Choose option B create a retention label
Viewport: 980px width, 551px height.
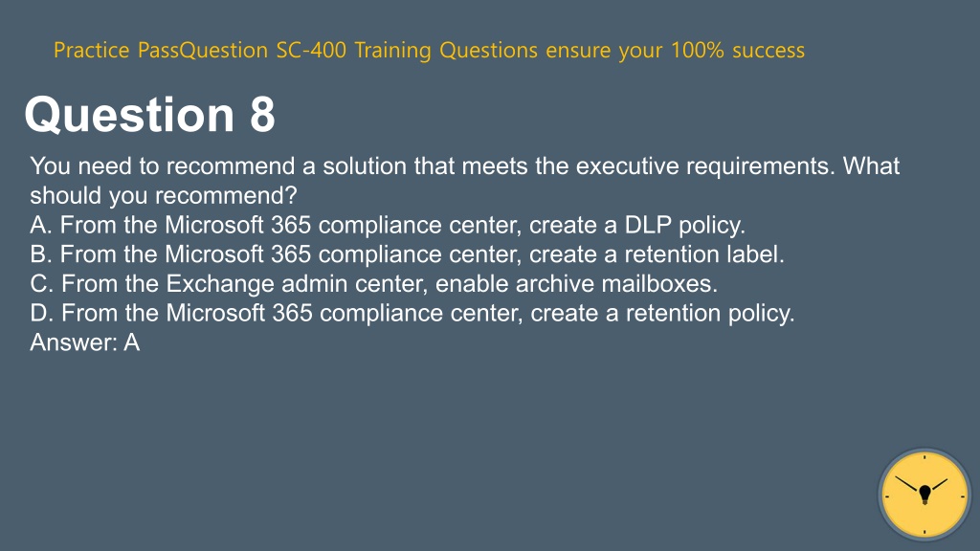pyautogui.click(x=407, y=254)
